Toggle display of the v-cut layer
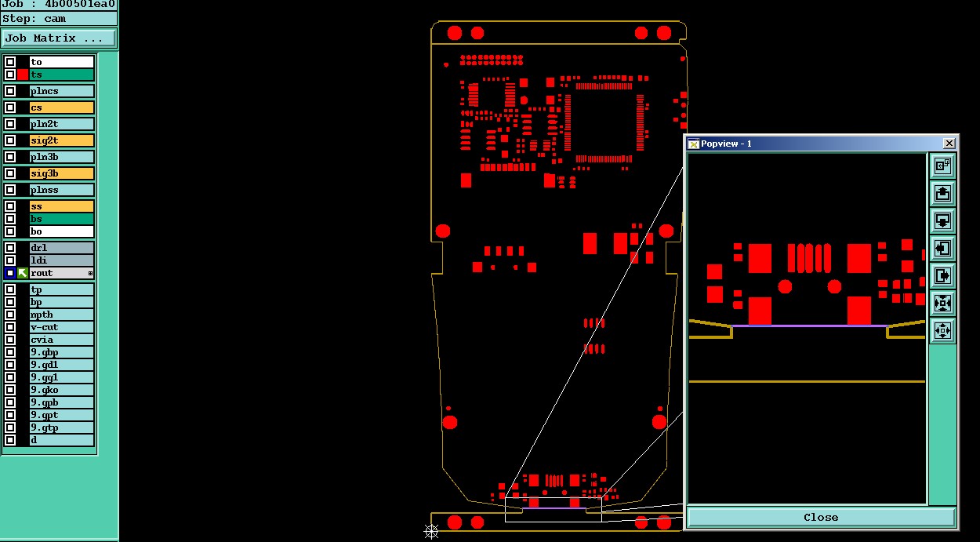980x542 pixels. point(10,327)
